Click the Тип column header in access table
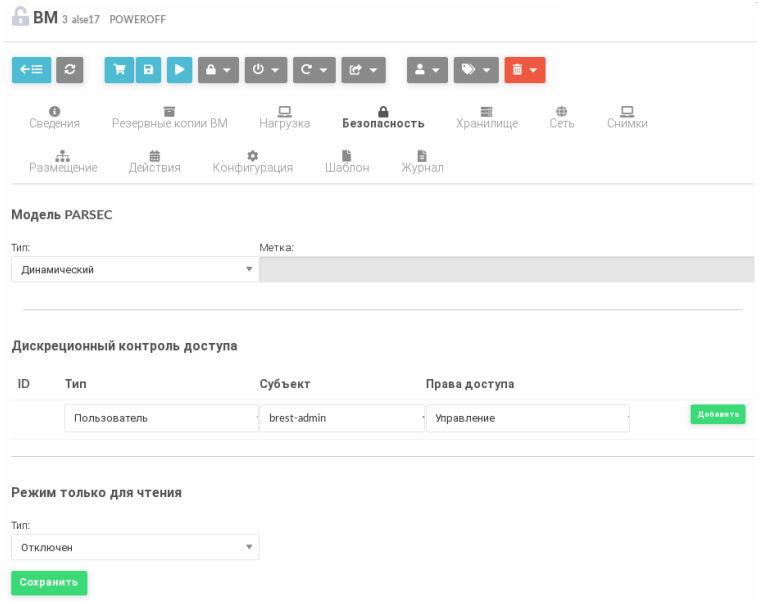 pyautogui.click(x=76, y=384)
